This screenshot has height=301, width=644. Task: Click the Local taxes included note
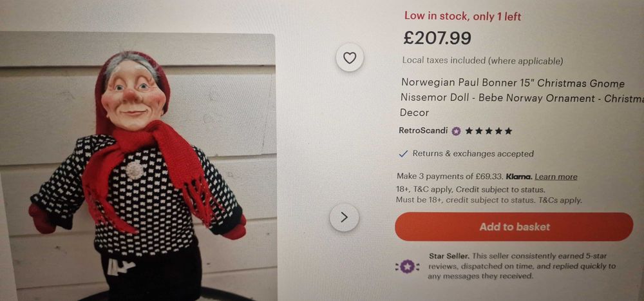[482, 61]
